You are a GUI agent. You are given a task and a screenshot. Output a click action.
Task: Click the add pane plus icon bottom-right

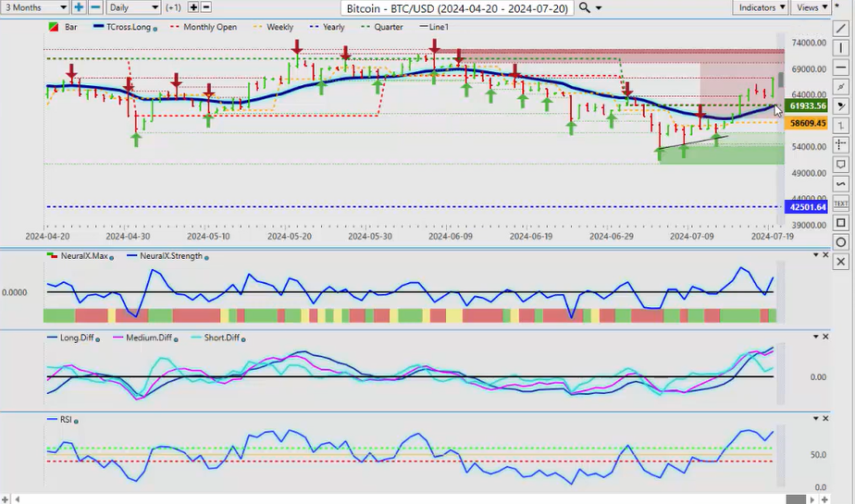[825, 499]
